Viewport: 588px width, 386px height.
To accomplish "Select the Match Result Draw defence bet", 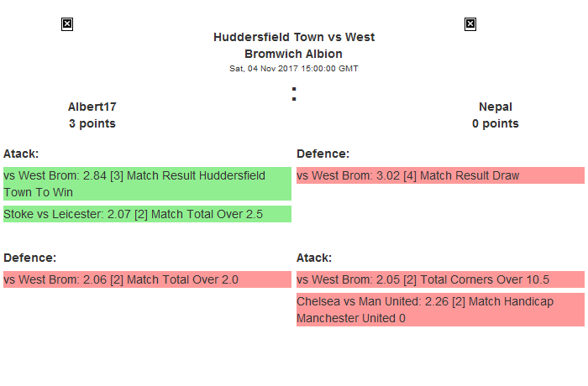I will 440,175.
